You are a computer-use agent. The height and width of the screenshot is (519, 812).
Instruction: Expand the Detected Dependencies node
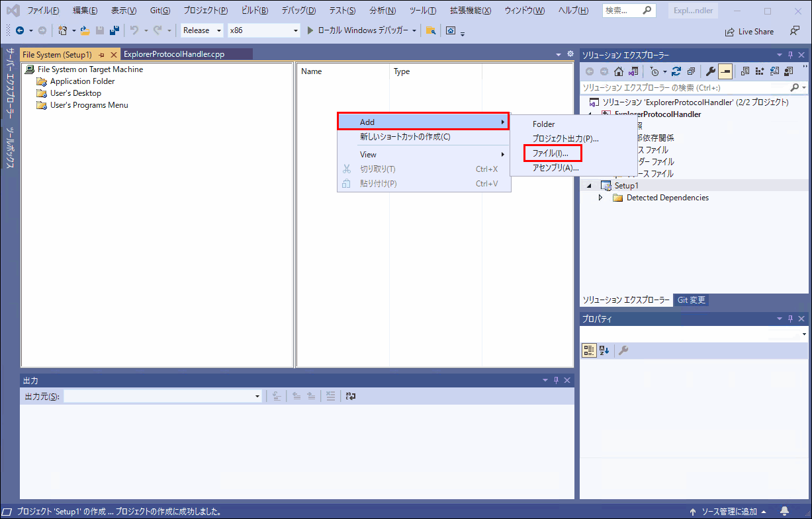[x=601, y=198]
